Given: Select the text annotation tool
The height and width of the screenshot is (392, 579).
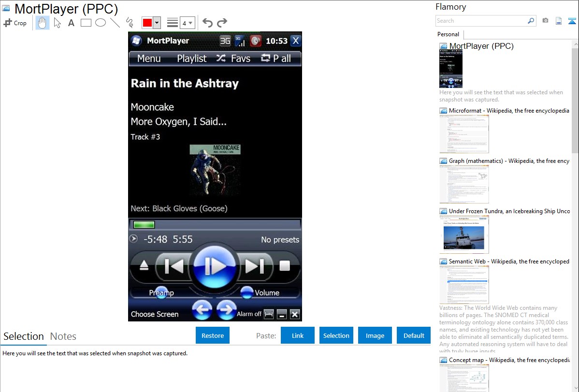Looking at the screenshot, I should 71,23.
